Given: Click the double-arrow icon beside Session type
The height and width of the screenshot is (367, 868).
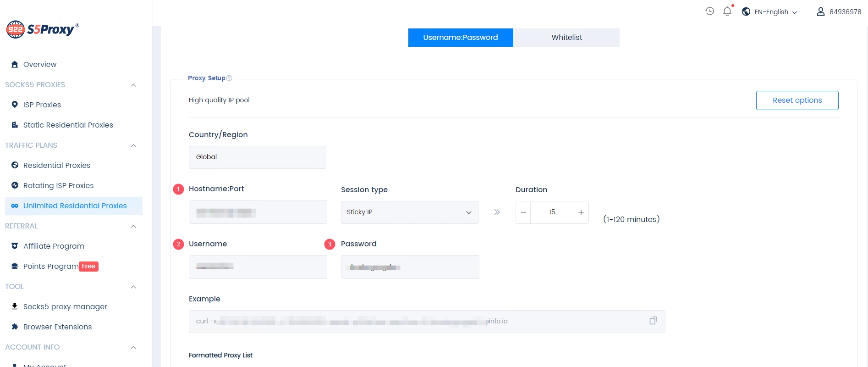Looking at the screenshot, I should pyautogui.click(x=497, y=212).
